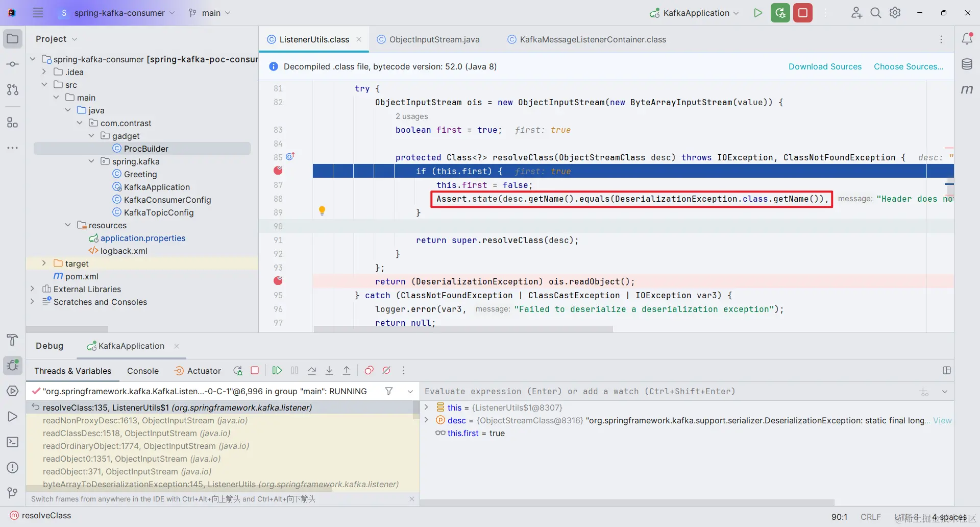Toggle Mute Breakpoints

386,371
